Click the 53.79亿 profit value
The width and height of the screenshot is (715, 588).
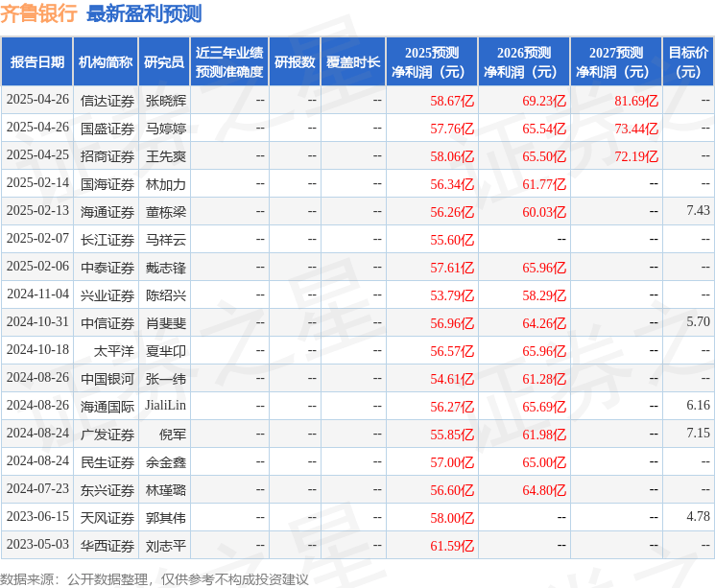tap(452, 295)
